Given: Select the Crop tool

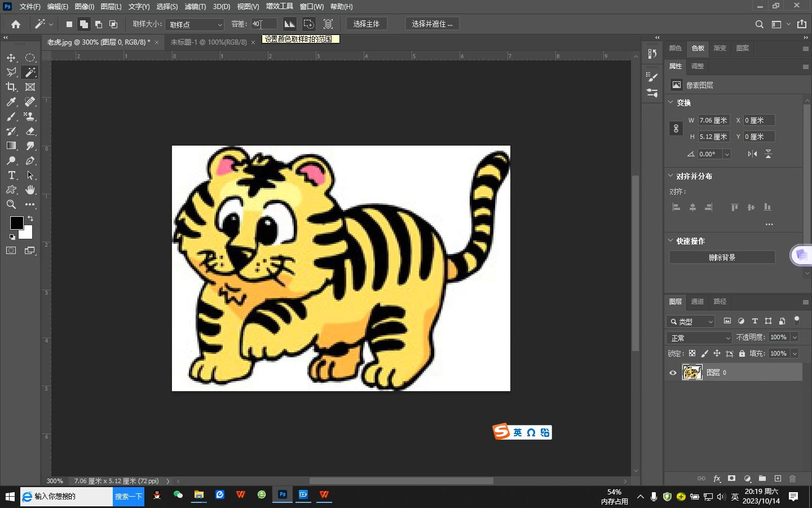Looking at the screenshot, I should tap(11, 87).
